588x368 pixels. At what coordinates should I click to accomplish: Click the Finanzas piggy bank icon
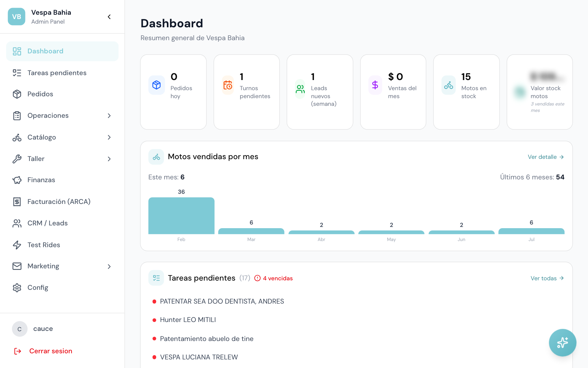(x=17, y=180)
